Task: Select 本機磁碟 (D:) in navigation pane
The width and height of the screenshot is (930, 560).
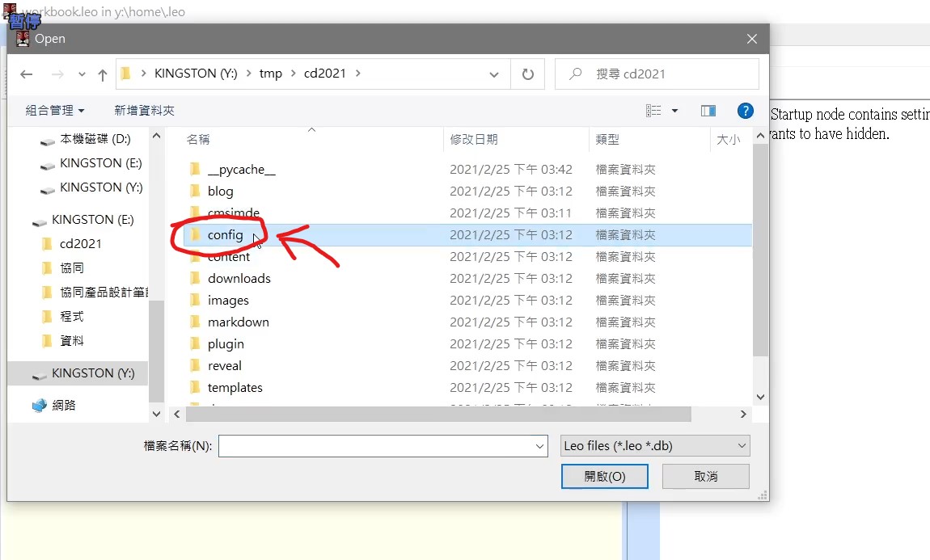Action: [95, 139]
